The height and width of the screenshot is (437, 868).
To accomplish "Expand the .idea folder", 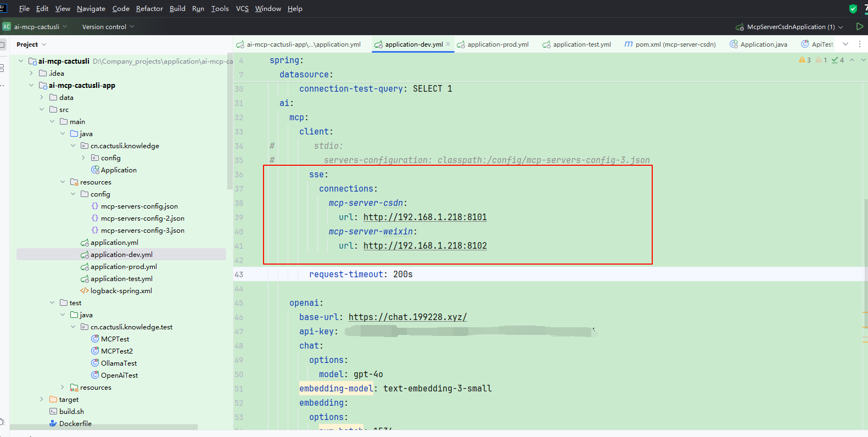I will pos(31,73).
